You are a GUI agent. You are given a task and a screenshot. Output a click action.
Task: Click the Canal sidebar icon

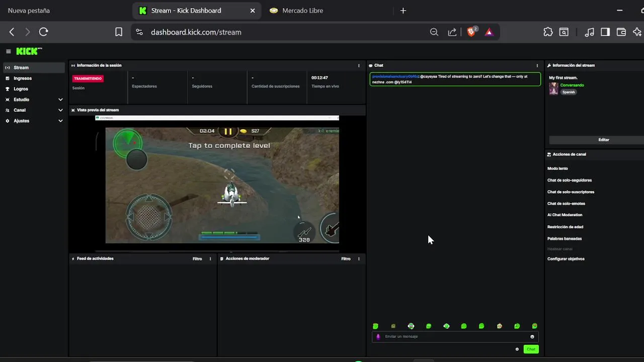pyautogui.click(x=8, y=110)
